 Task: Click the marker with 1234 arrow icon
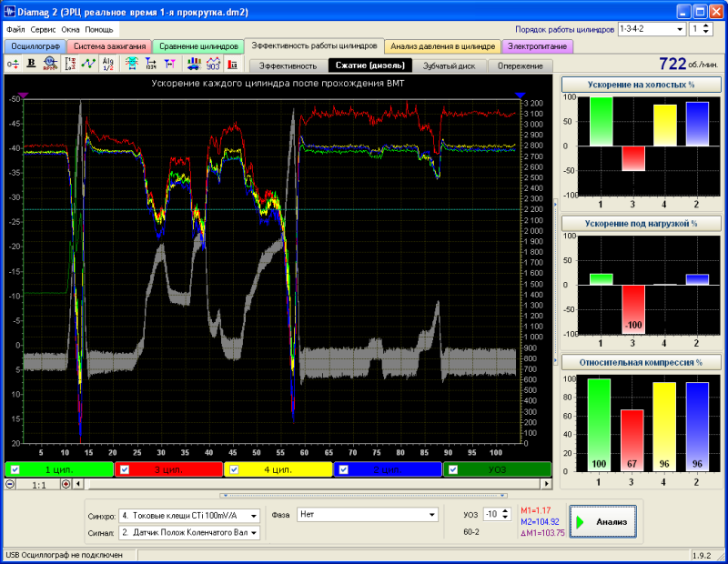tap(151, 64)
